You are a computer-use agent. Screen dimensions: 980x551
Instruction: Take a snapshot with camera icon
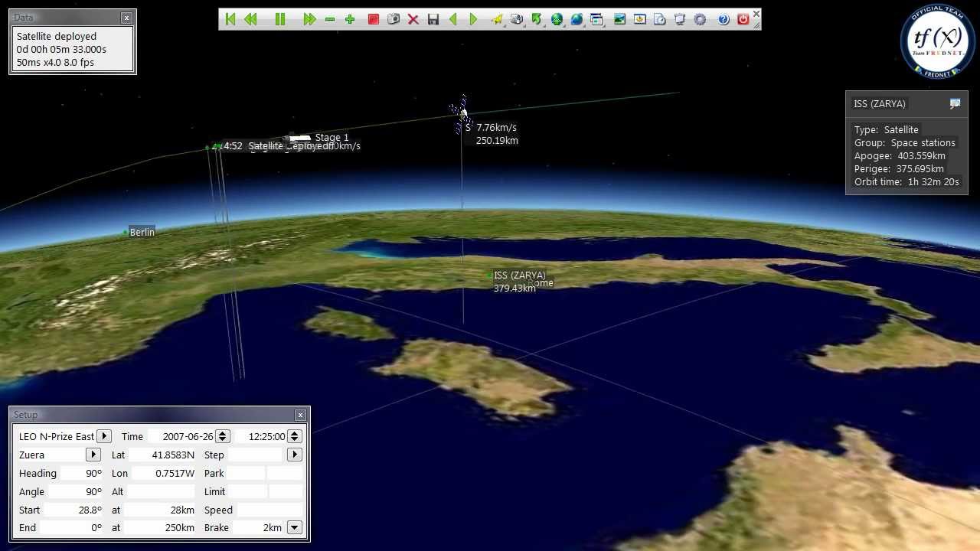tap(394, 19)
